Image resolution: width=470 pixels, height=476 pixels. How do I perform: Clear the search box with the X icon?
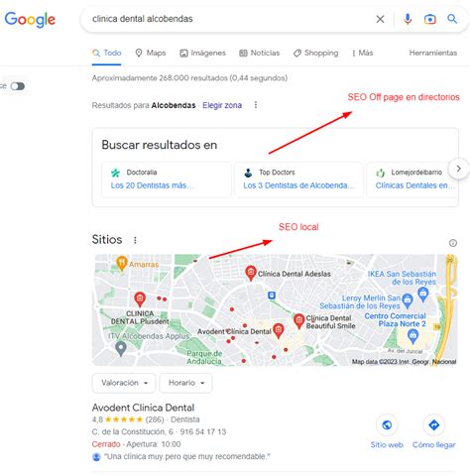380,19
